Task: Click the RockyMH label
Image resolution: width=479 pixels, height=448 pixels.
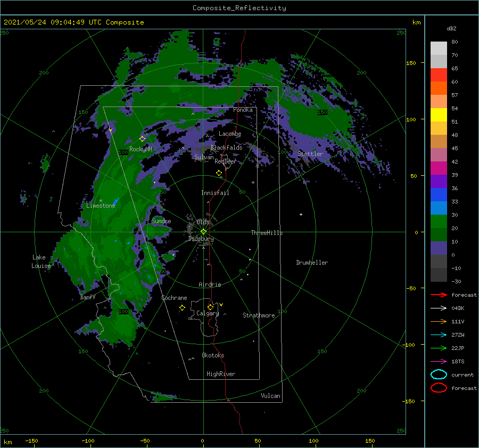Action: pos(141,149)
